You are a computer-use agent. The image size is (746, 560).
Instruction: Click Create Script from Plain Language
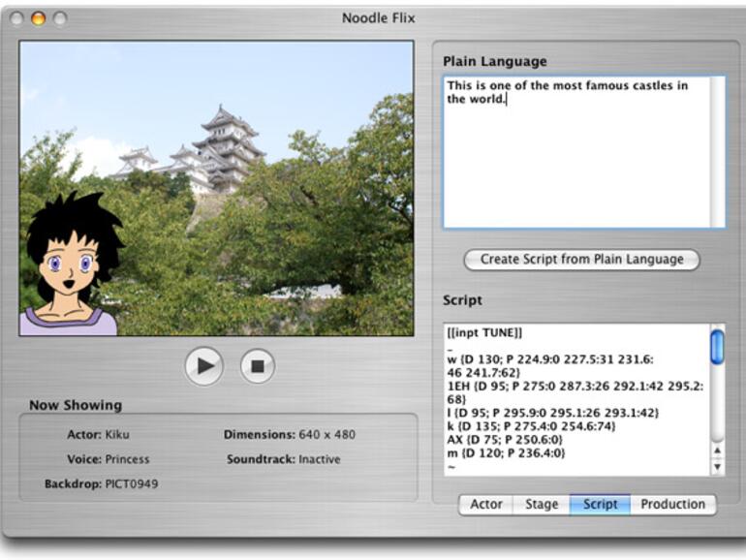click(x=581, y=260)
